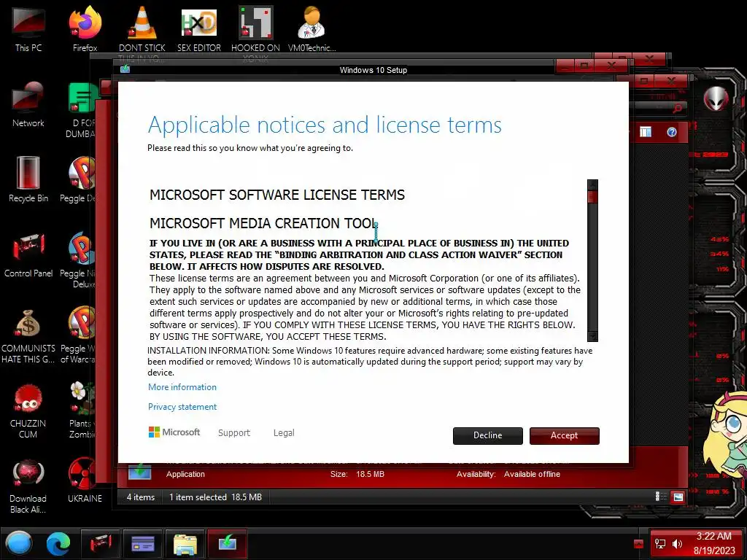The image size is (747, 560).
Task: Accept the Microsoft license terms
Action: click(564, 435)
